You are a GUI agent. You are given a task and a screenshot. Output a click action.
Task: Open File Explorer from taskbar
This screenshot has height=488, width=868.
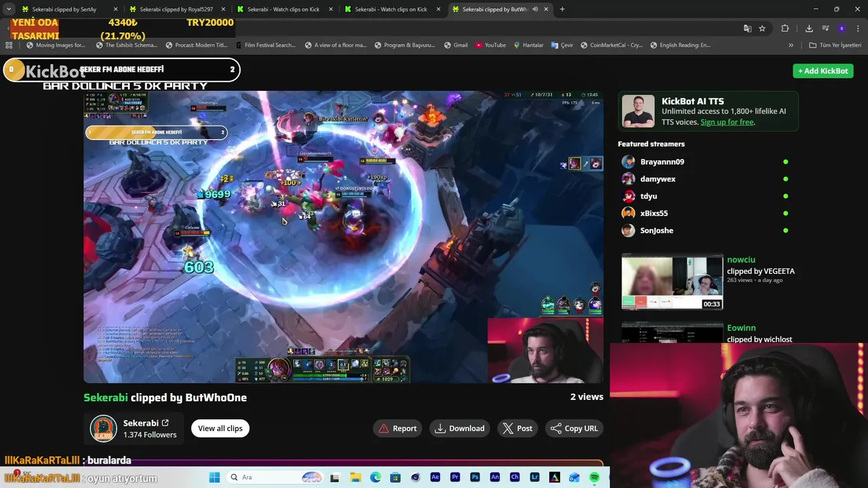pos(355,477)
